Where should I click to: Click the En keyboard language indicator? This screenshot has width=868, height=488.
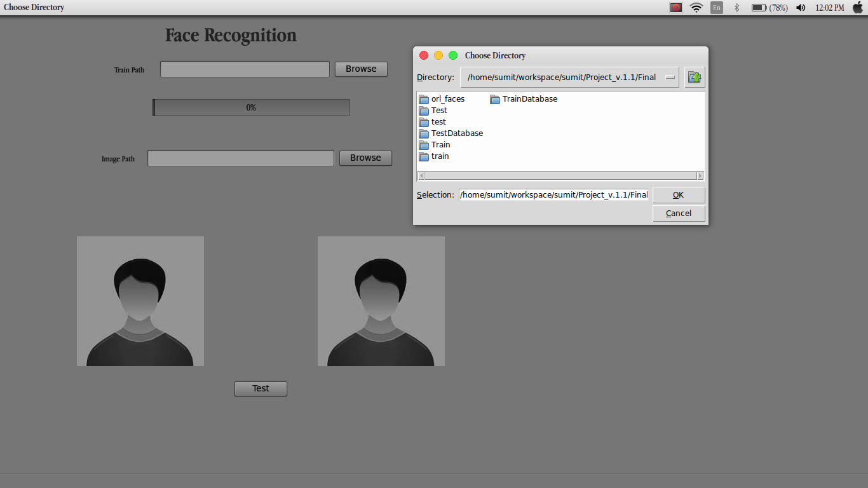click(717, 8)
